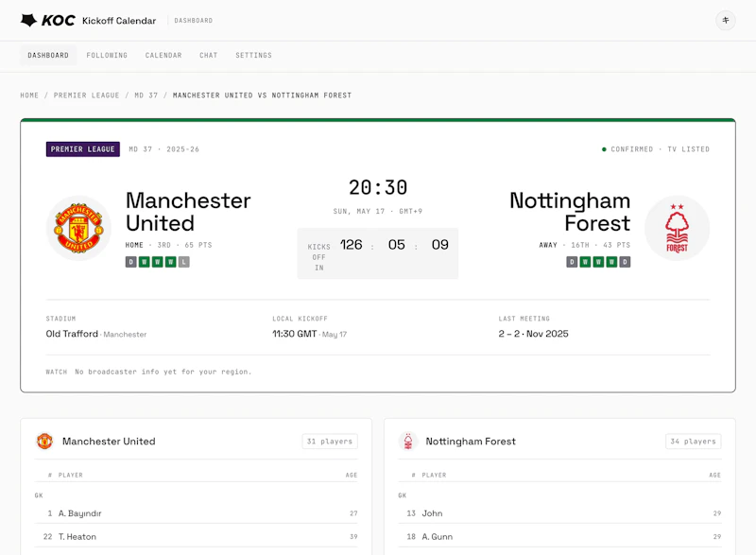The image size is (756, 555).
Task: Click the 34 players count badge
Action: point(694,442)
